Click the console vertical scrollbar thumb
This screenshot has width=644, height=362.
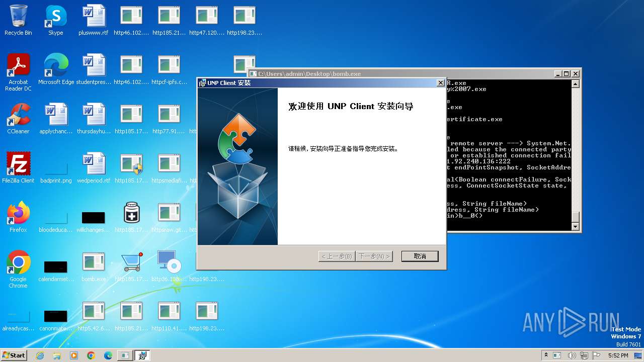(576, 217)
